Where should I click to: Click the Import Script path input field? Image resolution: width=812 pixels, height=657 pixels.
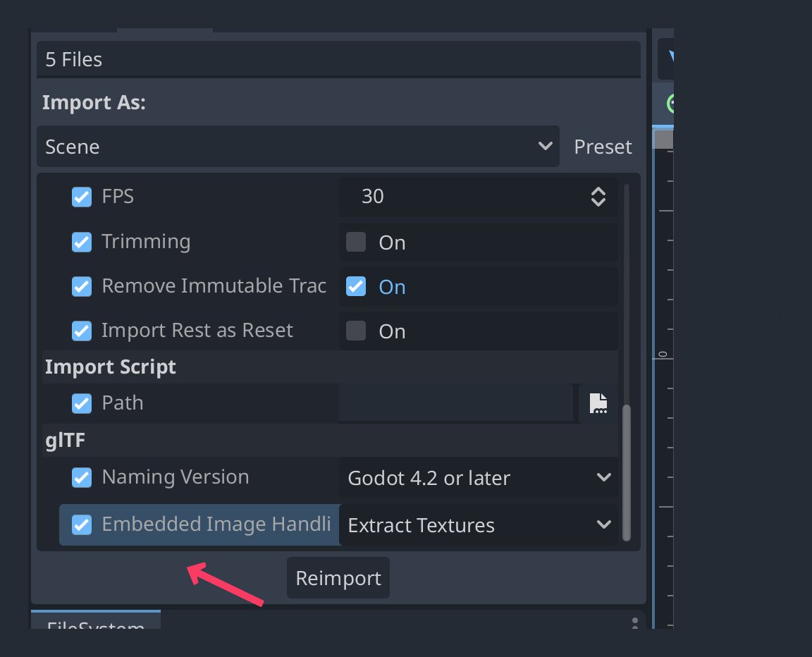456,403
